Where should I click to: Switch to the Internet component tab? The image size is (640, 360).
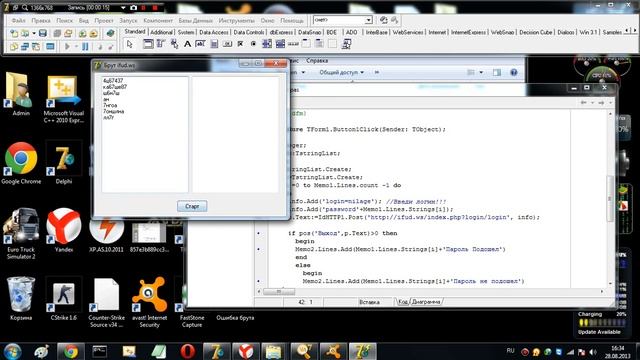click(437, 32)
